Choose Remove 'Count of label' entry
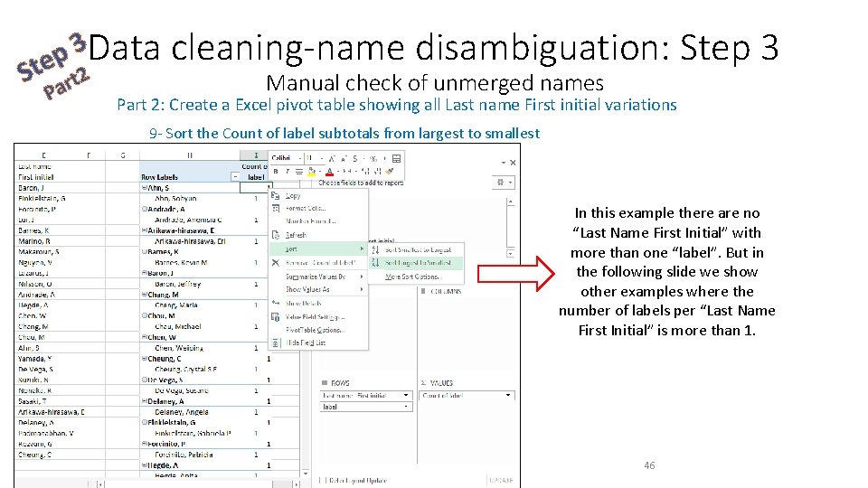Screen dimensions: 868x488 [318, 263]
